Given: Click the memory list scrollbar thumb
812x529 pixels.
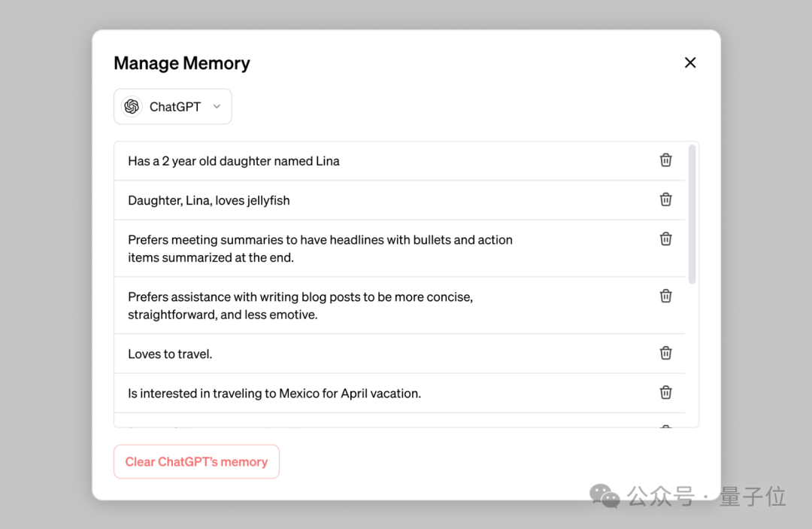Looking at the screenshot, I should (x=692, y=214).
